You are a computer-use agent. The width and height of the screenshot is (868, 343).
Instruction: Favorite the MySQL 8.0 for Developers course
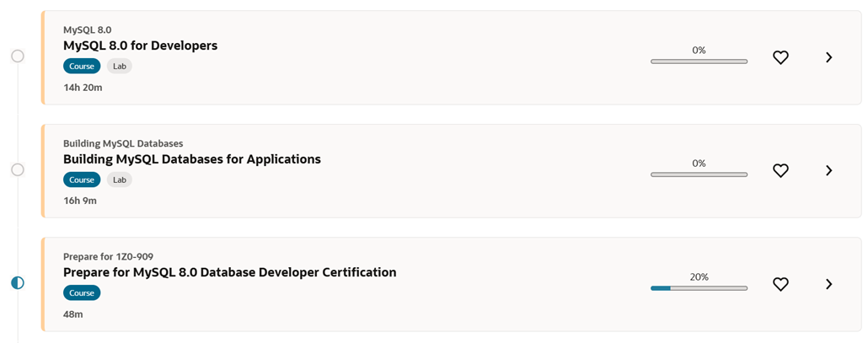click(x=780, y=57)
